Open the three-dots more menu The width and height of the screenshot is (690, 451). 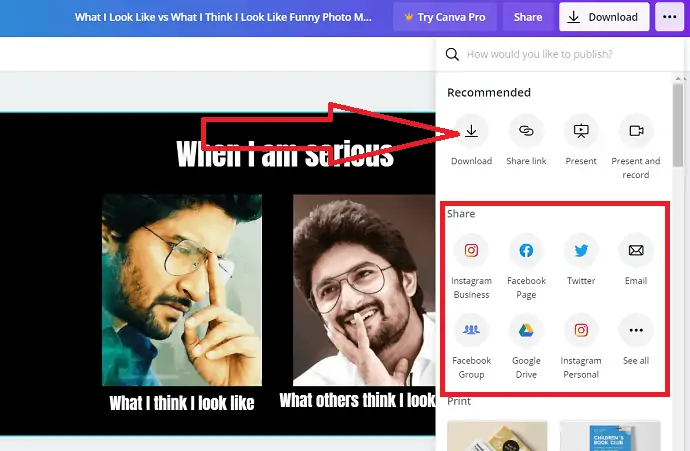(667, 17)
